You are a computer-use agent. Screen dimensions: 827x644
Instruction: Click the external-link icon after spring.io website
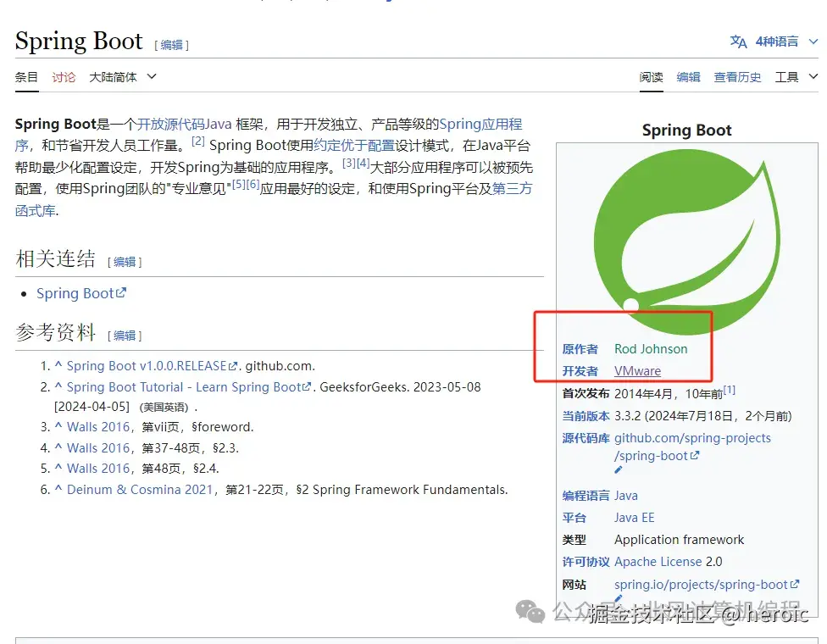(x=794, y=585)
